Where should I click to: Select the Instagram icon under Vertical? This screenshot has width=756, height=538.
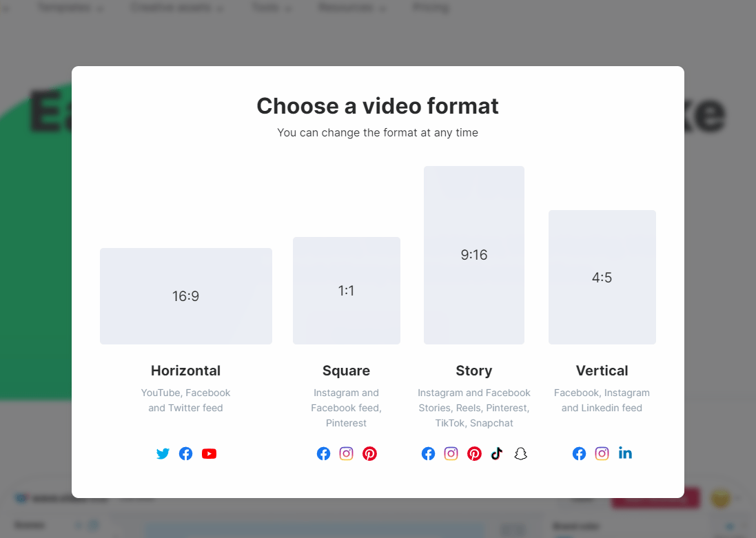[602, 453]
